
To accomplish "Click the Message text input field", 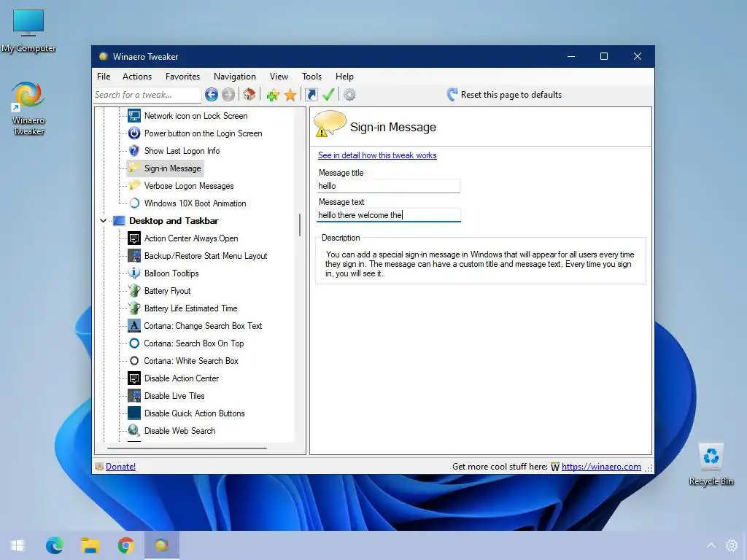I will (x=389, y=215).
